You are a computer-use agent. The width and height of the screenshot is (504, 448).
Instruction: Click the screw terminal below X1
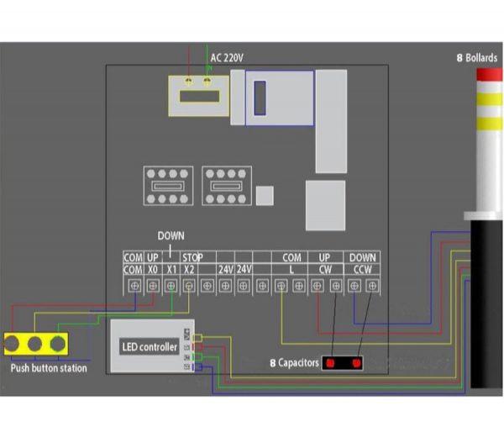[x=171, y=286]
